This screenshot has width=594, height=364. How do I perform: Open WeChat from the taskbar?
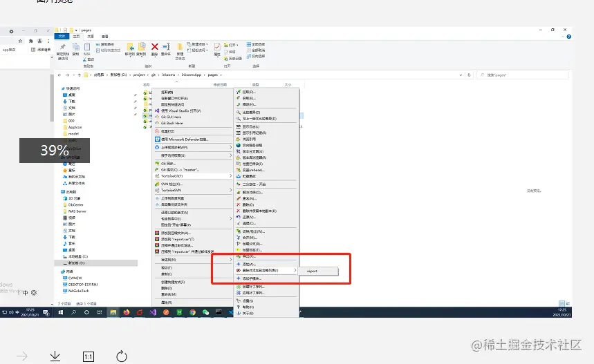click(x=205, y=312)
